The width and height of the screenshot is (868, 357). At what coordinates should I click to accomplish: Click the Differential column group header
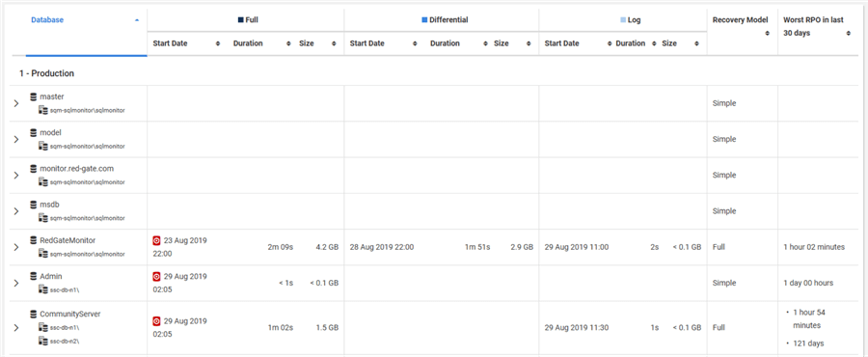pos(445,20)
